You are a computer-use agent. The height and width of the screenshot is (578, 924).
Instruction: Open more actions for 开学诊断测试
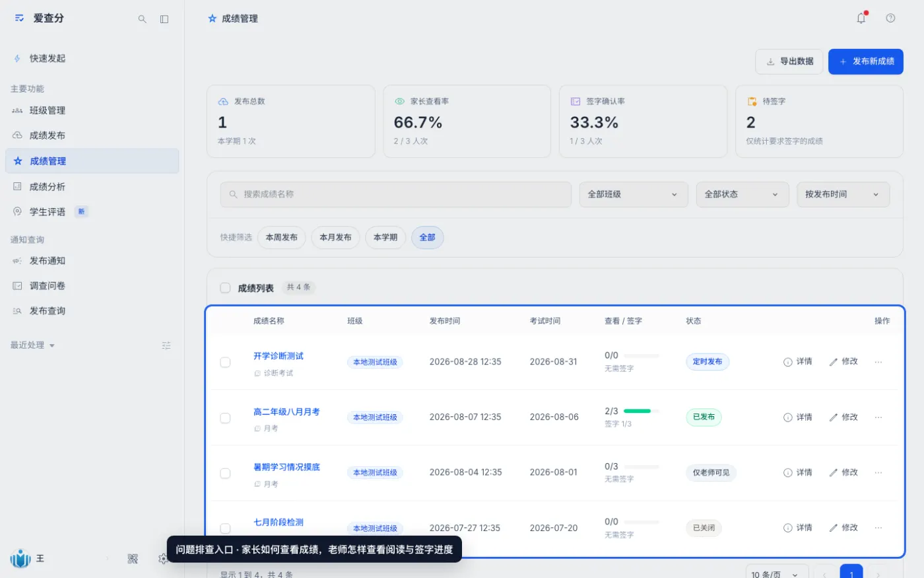[x=878, y=362]
